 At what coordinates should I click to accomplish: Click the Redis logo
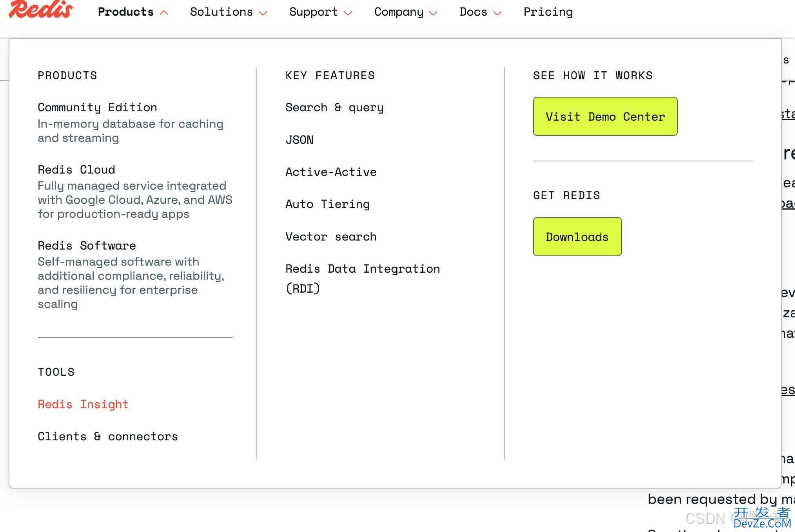pyautogui.click(x=41, y=9)
